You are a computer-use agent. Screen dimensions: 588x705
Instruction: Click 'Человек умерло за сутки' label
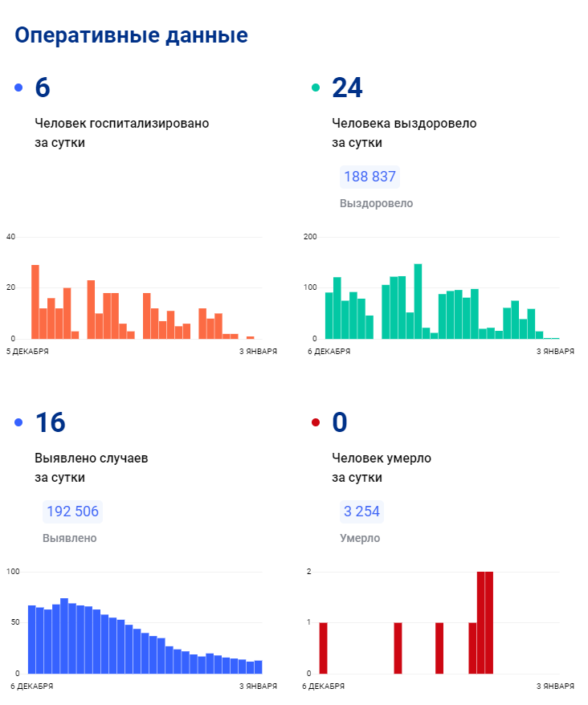pos(382,467)
